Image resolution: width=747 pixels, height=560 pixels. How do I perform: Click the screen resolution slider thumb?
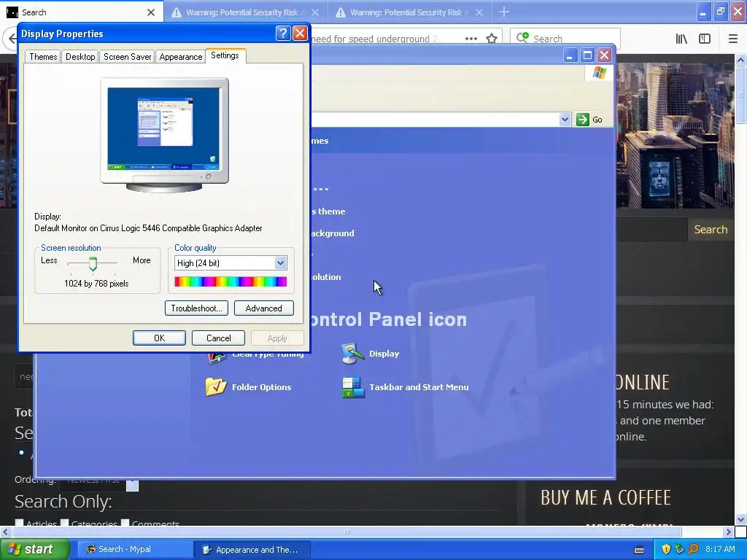pyautogui.click(x=93, y=264)
